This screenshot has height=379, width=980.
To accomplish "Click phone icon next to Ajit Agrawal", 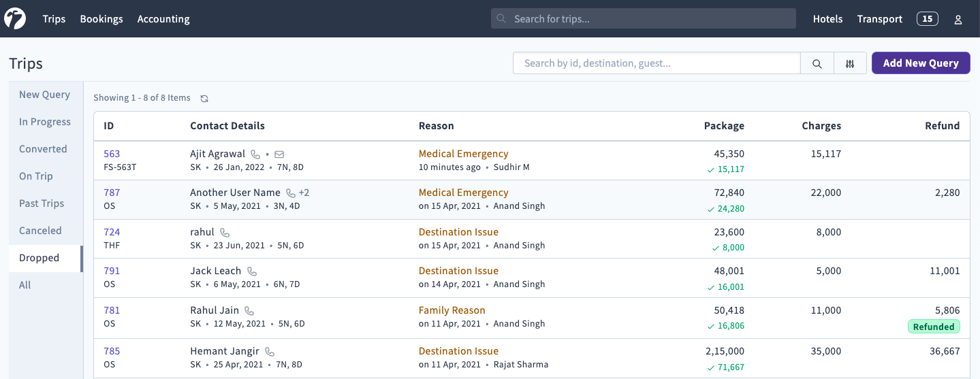I will click(255, 154).
